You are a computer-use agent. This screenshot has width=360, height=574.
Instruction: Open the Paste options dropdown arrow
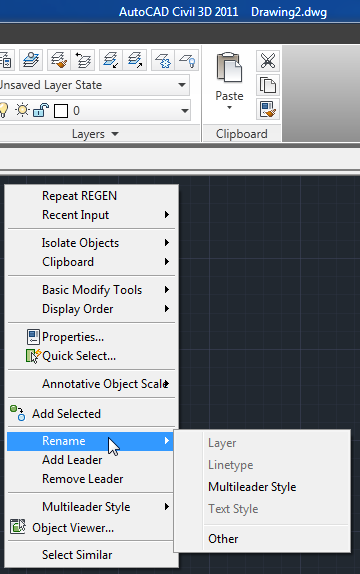click(229, 108)
